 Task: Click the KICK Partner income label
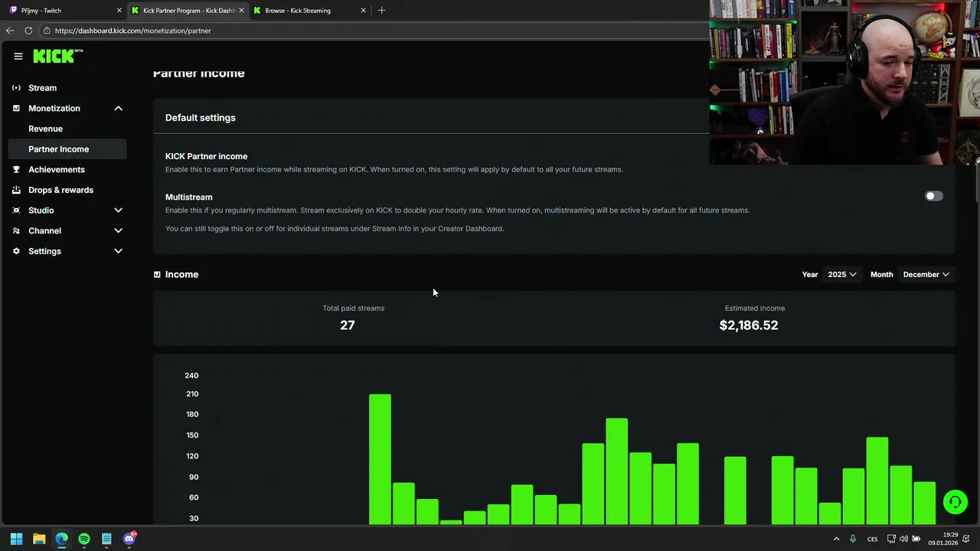pos(206,156)
